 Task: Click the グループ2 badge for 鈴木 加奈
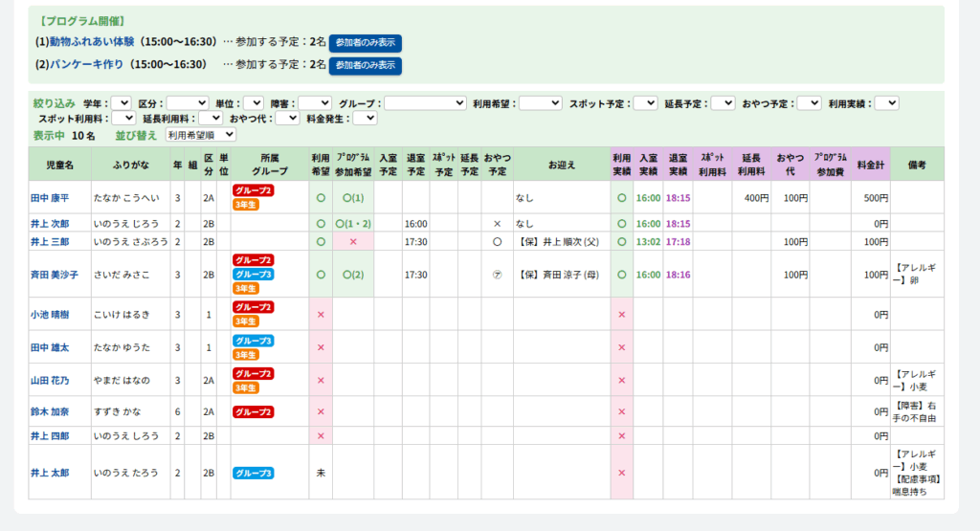254,412
